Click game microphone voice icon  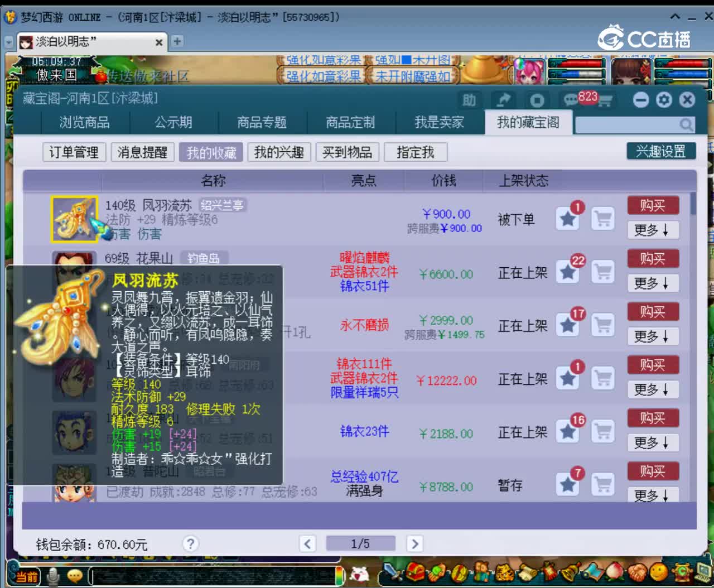53,576
